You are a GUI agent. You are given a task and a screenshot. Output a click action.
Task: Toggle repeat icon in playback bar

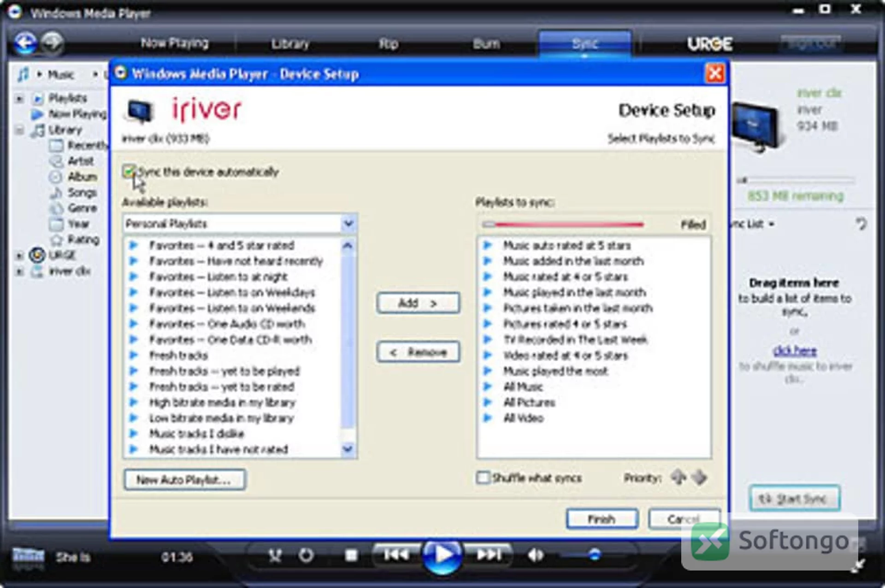pyautogui.click(x=306, y=556)
